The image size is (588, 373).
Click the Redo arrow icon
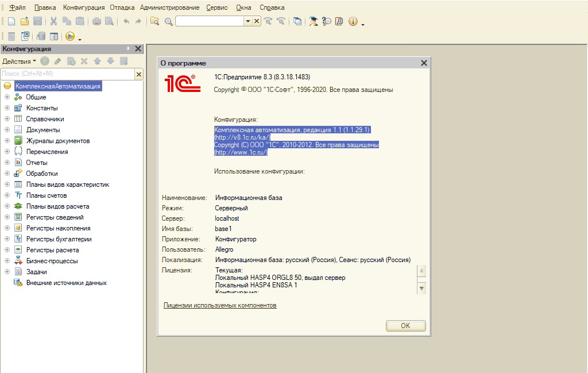point(138,21)
